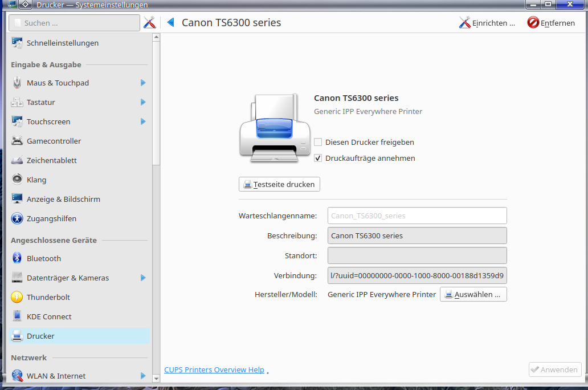Viewport: 588px width, 390px height.
Task: Expand Datenträger & Kameras submenu arrow
Action: pyautogui.click(x=143, y=278)
